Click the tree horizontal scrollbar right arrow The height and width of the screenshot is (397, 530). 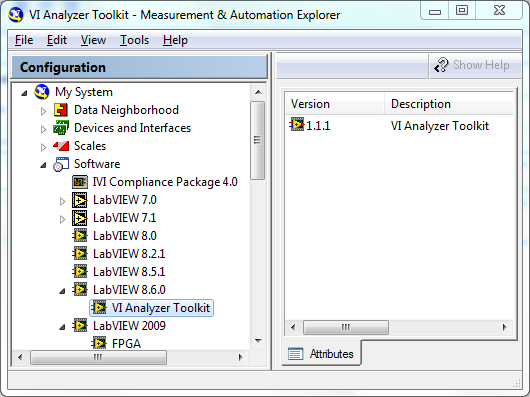pyautogui.click(x=240, y=357)
